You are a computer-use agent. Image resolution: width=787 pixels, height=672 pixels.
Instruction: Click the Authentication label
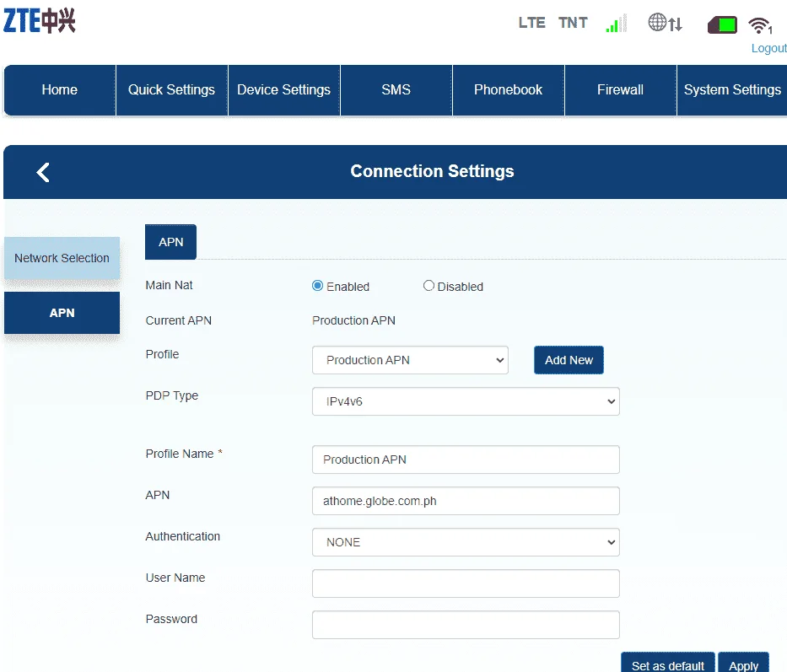click(x=183, y=536)
